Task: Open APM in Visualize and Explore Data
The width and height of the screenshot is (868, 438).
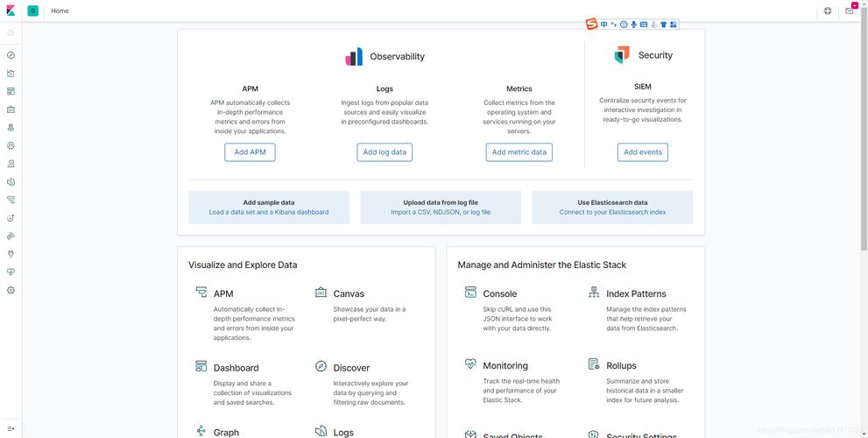Action: (223, 293)
